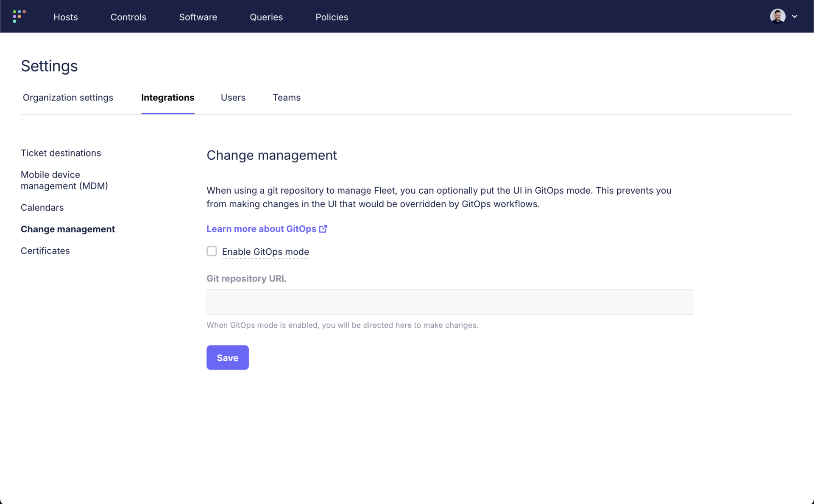
Task: Open the Teams tab
Action: [x=287, y=97]
